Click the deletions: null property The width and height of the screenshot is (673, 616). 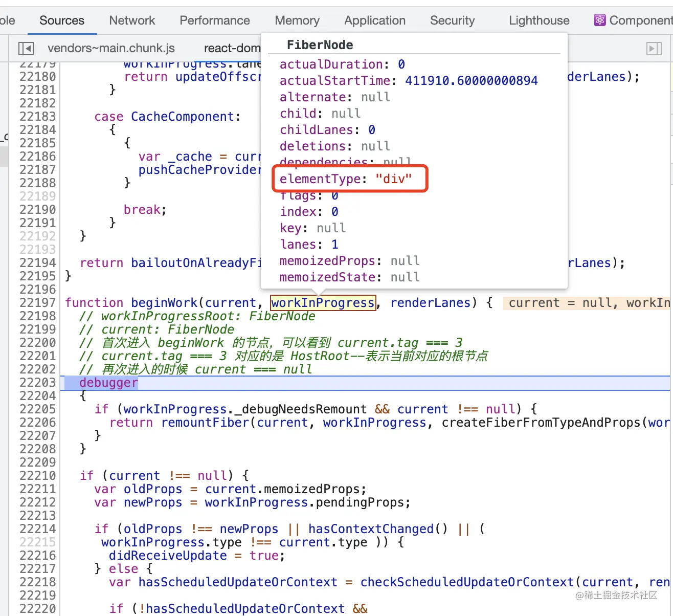pyautogui.click(x=334, y=146)
